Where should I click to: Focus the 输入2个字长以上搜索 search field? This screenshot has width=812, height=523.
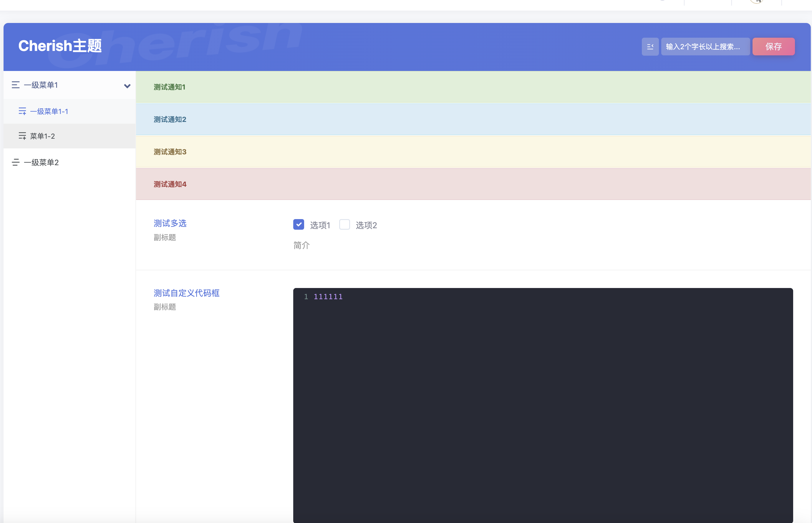tap(705, 47)
